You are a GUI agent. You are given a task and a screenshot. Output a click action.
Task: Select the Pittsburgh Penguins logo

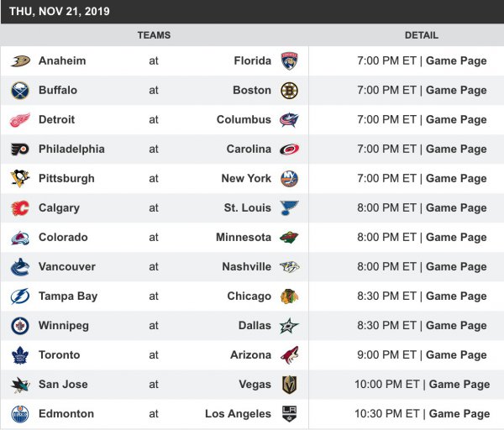point(20,178)
